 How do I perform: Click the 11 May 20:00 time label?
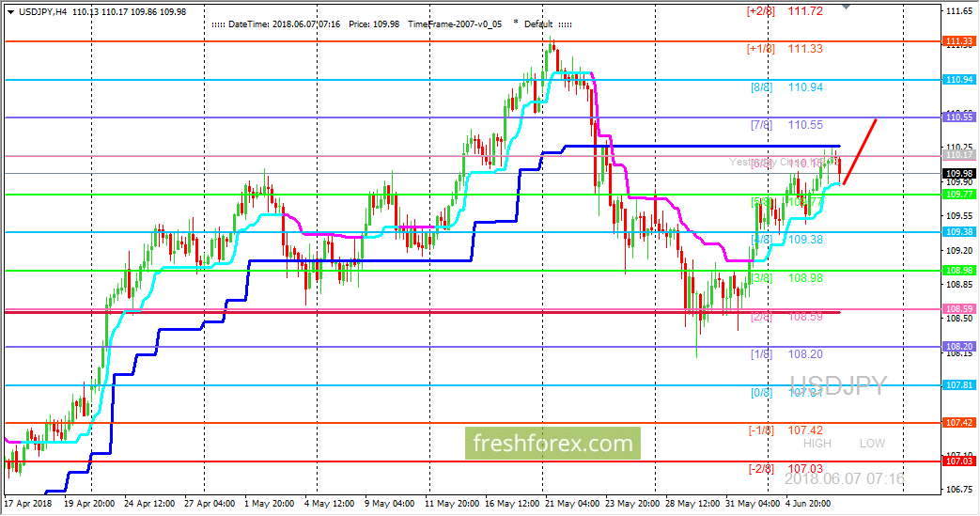click(x=451, y=504)
